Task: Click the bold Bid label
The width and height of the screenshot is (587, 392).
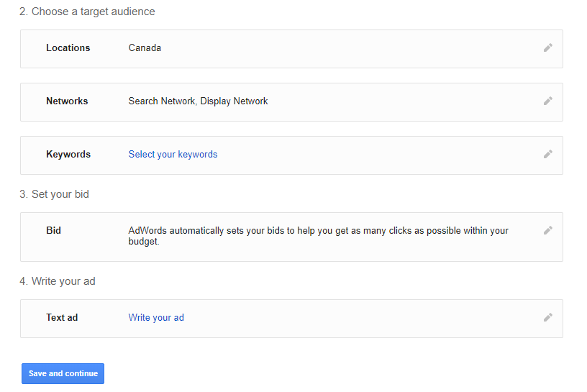Action: pos(53,231)
